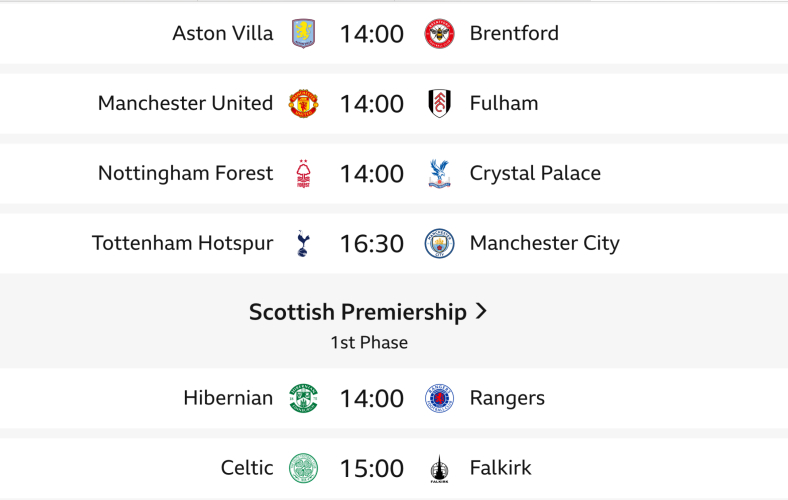Screen dimensions: 788x500
Task: Expand Scottish Premiership chevron arrow
Action: (481, 312)
